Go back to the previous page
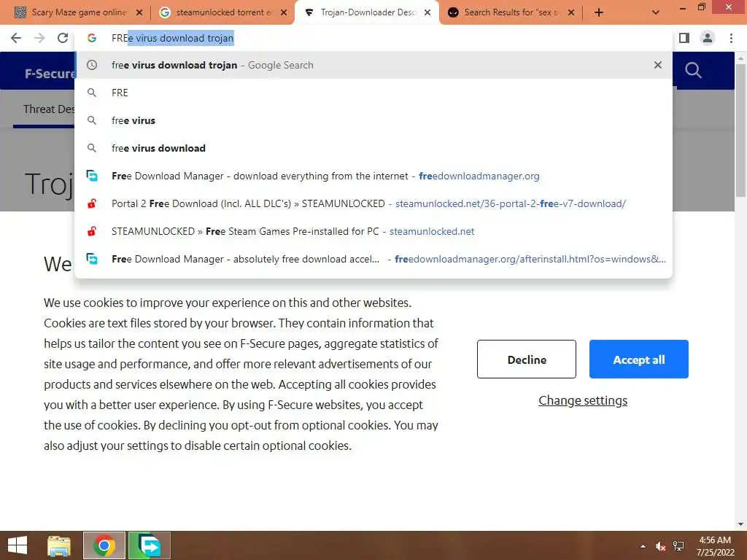 (16, 38)
